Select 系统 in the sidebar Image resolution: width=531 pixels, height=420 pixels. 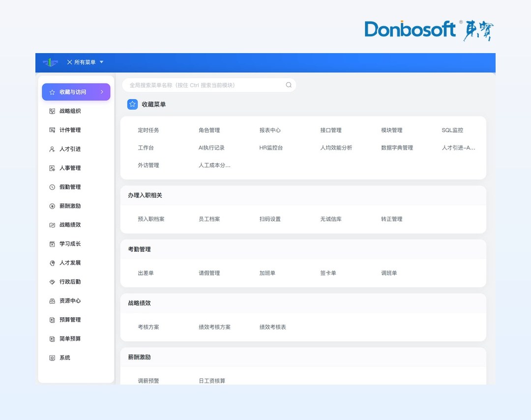tap(65, 358)
